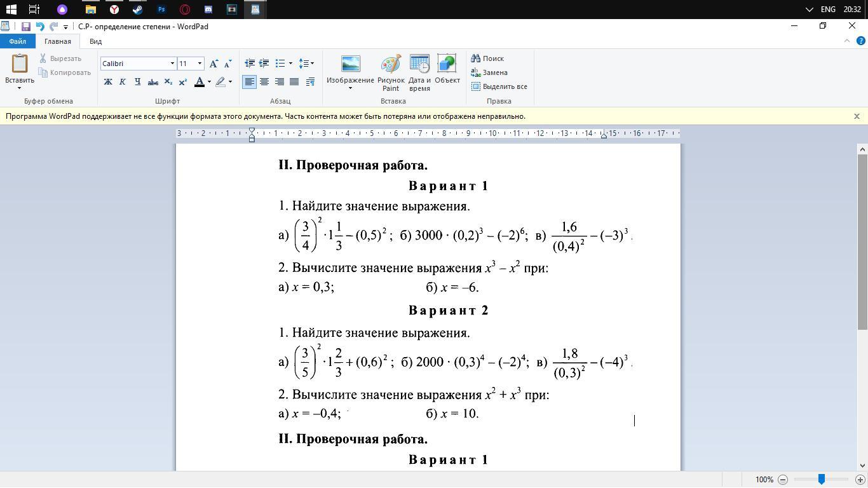The height and width of the screenshot is (488, 868).
Task: Open the font color dropdown arrow
Action: (x=209, y=82)
